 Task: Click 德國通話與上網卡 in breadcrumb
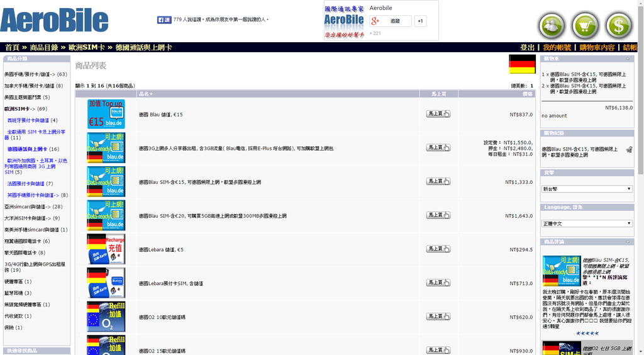[143, 47]
